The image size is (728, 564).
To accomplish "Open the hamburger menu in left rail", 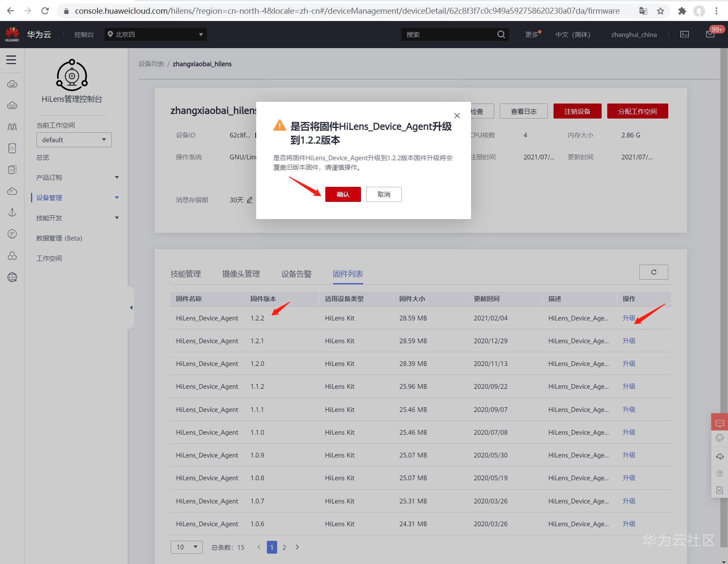I will (x=11, y=60).
